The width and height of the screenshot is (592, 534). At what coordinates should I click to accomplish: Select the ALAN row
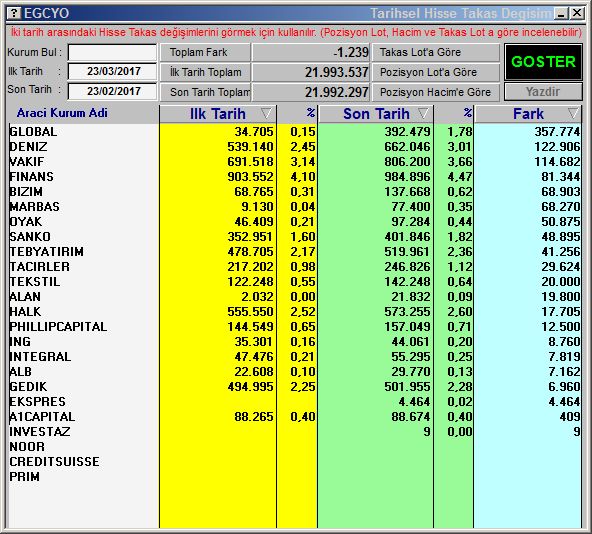pyautogui.click(x=294, y=296)
